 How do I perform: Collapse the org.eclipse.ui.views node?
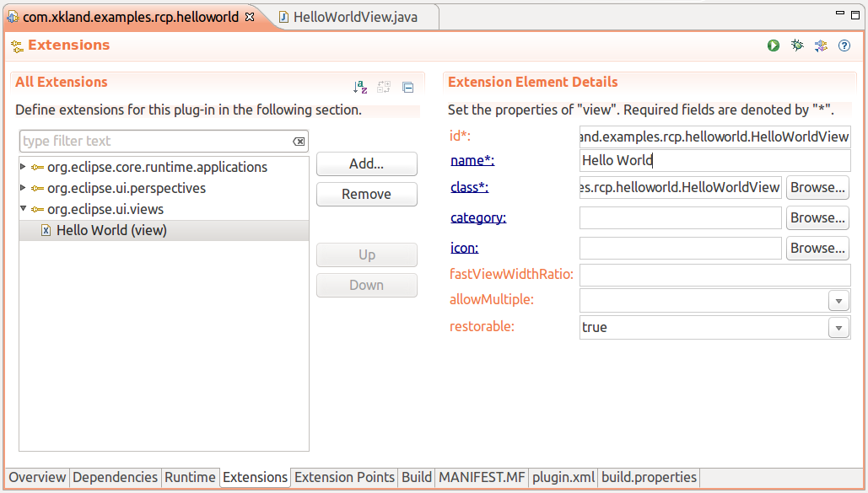(x=23, y=209)
